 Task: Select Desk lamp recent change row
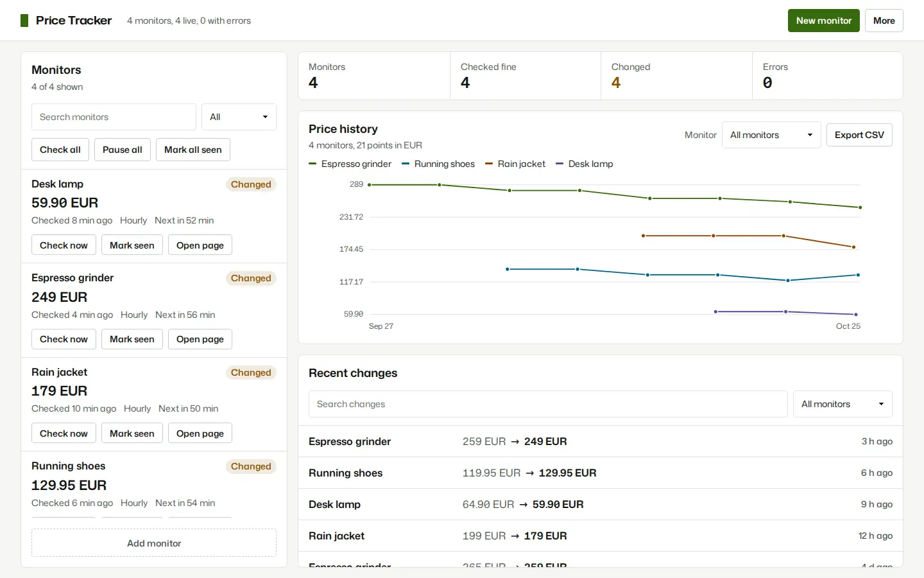click(601, 504)
